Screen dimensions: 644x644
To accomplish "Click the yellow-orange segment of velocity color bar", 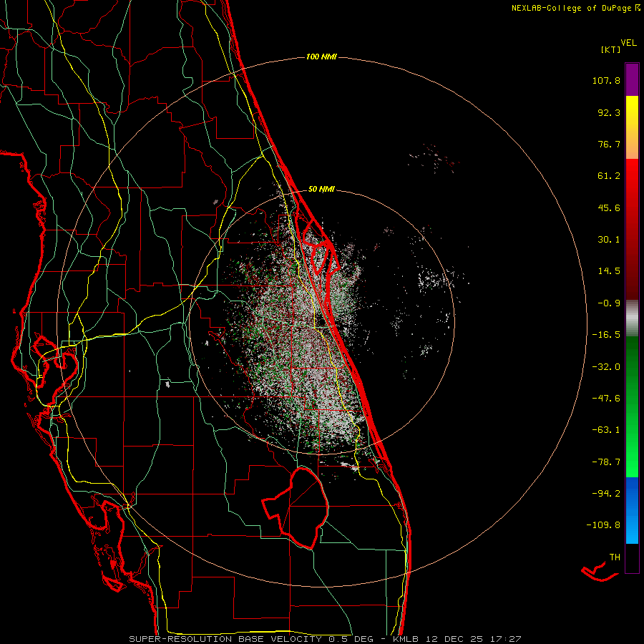I will pos(632,127).
